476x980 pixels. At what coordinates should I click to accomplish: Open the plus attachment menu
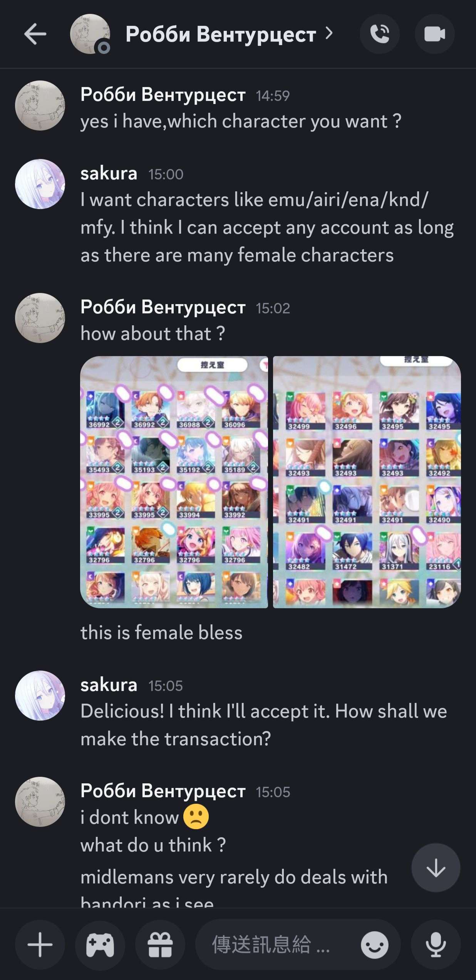tap(40, 945)
